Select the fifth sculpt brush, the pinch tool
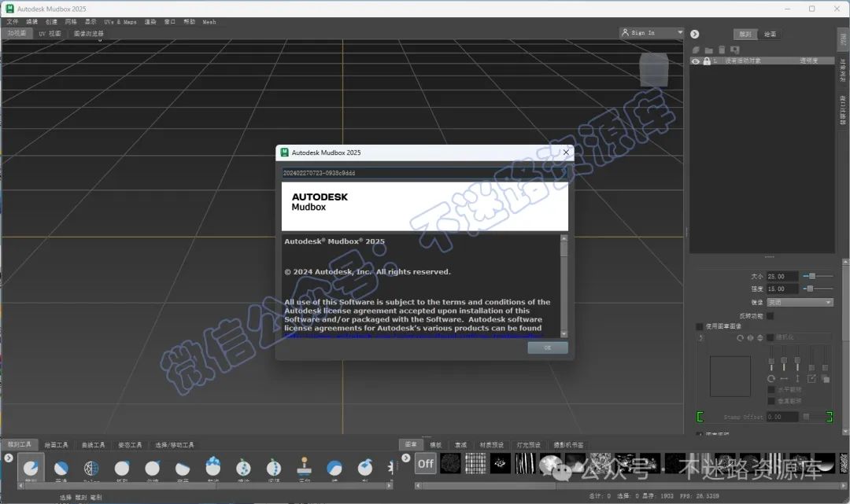Viewport: 850px width, 504px height. (153, 468)
